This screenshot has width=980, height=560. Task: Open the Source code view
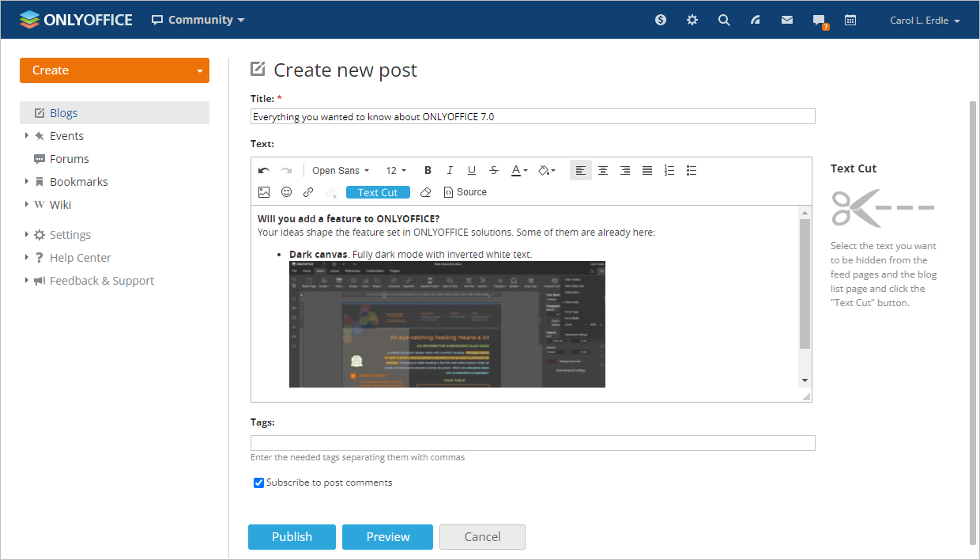[465, 191]
